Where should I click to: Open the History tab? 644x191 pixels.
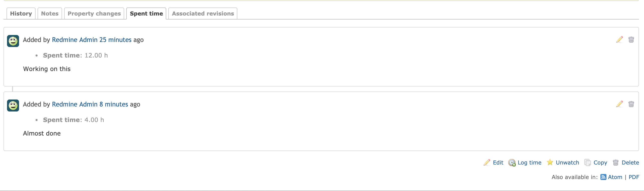tap(21, 13)
